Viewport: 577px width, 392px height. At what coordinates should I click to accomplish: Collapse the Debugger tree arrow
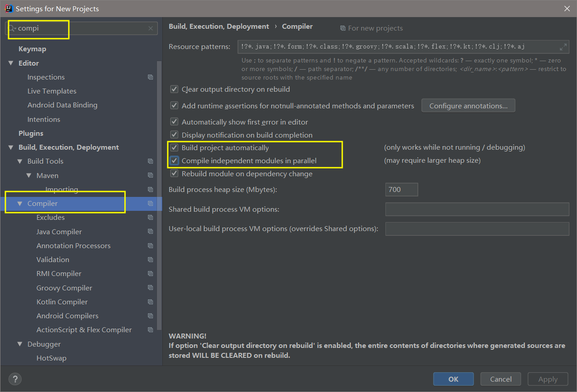click(x=20, y=344)
